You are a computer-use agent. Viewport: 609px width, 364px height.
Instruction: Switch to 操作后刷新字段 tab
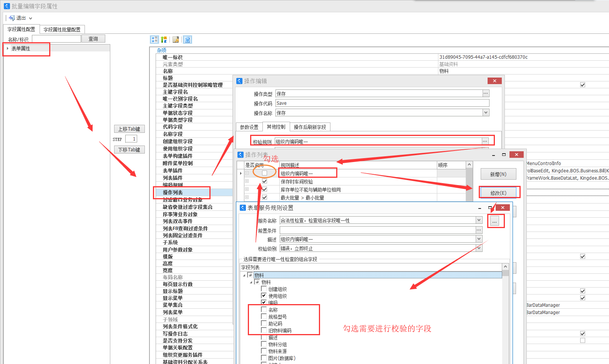point(310,127)
